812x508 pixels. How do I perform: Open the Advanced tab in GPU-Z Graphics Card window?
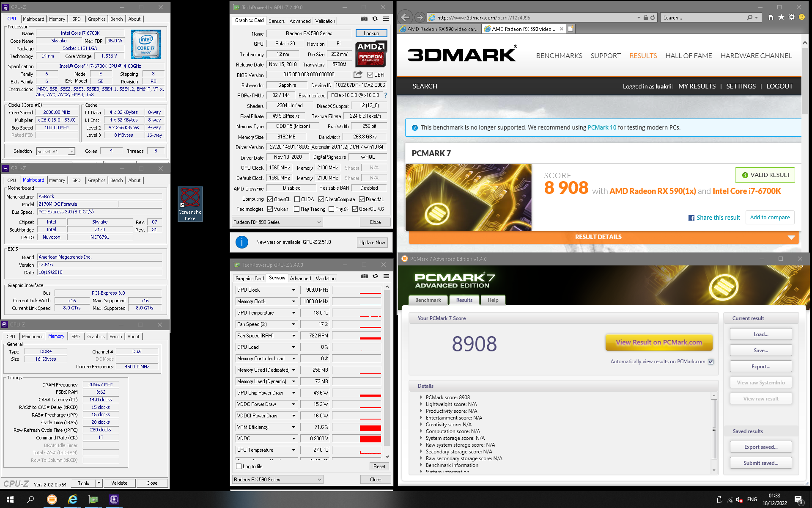[x=300, y=21]
